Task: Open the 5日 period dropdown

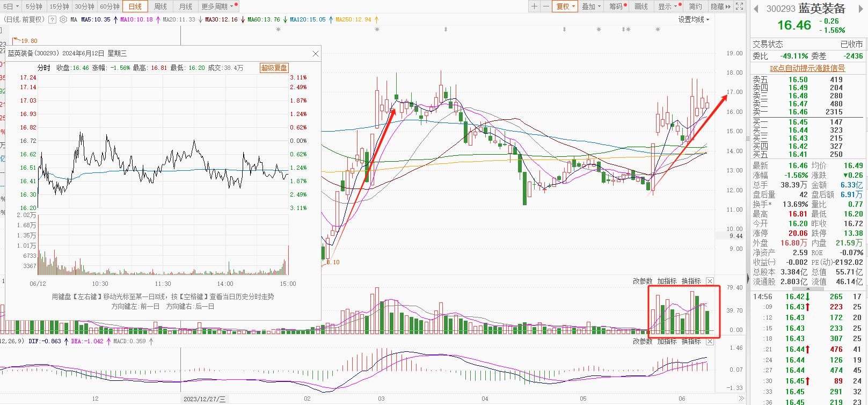Action: pos(11,6)
